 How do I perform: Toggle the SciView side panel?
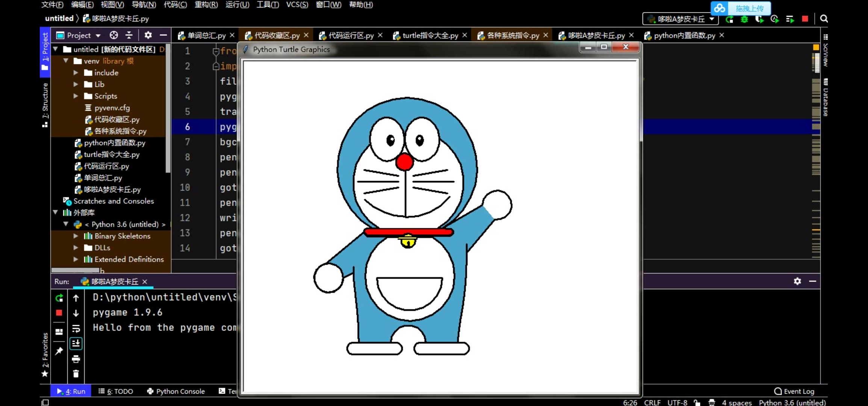click(825, 51)
